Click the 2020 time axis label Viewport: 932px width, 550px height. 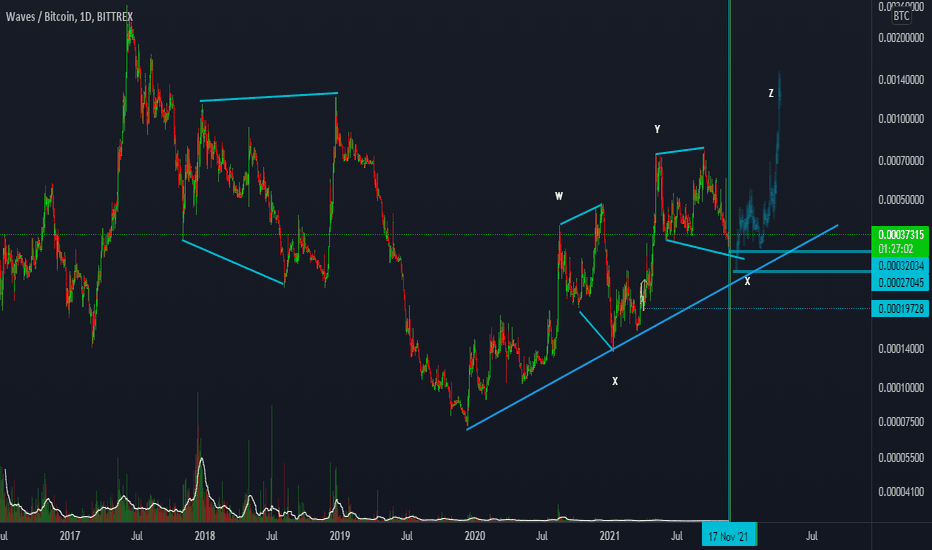click(474, 536)
